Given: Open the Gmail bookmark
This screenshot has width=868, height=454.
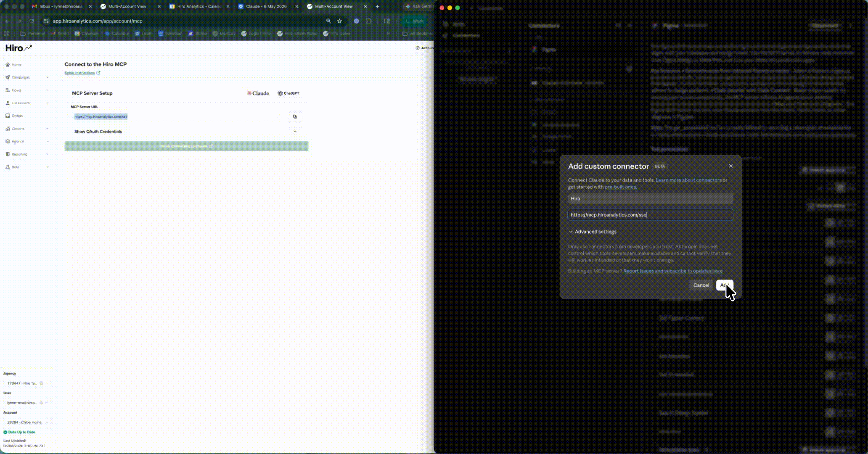Looking at the screenshot, I should [59, 34].
